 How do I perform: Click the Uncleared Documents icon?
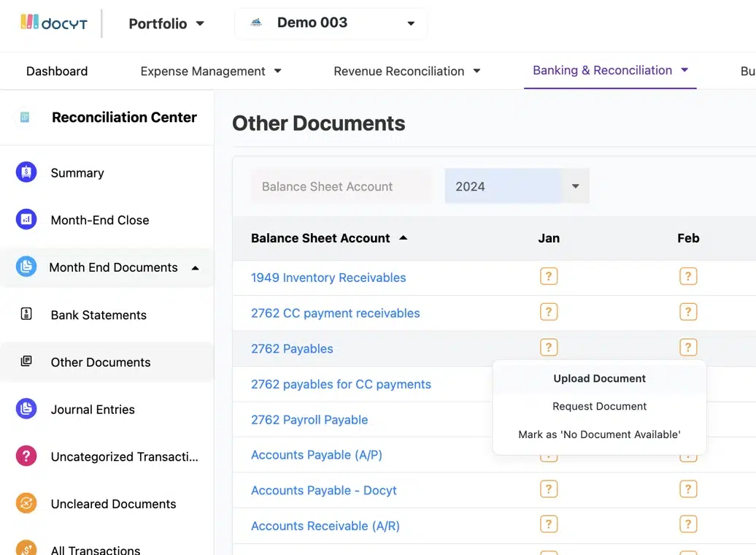coord(26,504)
